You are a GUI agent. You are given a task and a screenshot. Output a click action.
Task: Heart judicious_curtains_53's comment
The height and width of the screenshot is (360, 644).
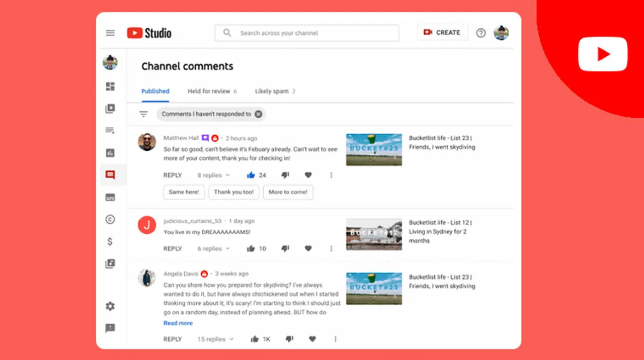(308, 248)
